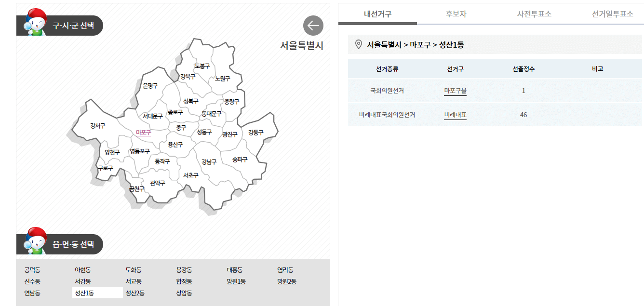This screenshot has height=306, width=644.
Task: Select 마포구 on the Seoul map
Action: (x=144, y=133)
